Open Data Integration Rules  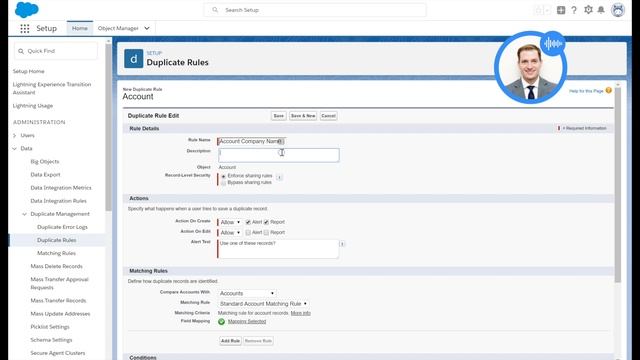[58, 201]
